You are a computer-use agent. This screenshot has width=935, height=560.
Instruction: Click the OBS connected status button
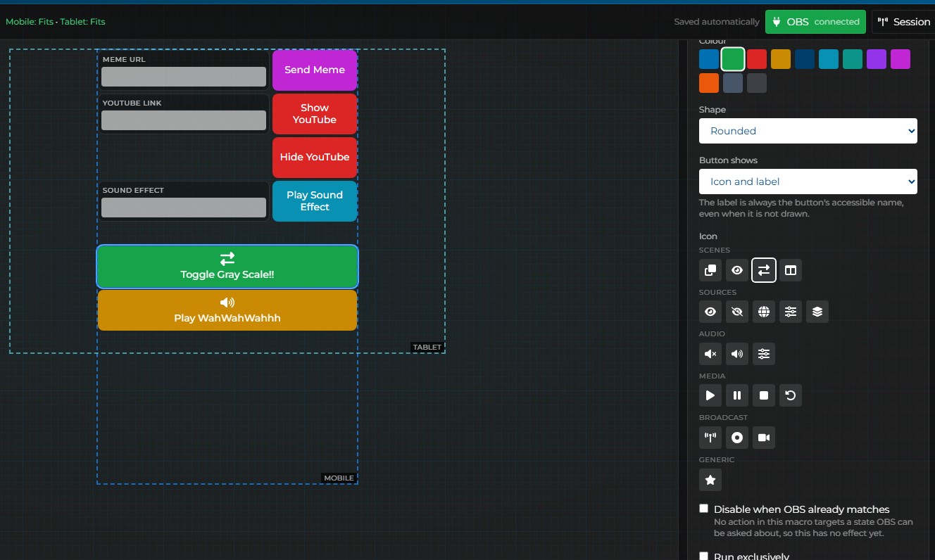point(815,22)
